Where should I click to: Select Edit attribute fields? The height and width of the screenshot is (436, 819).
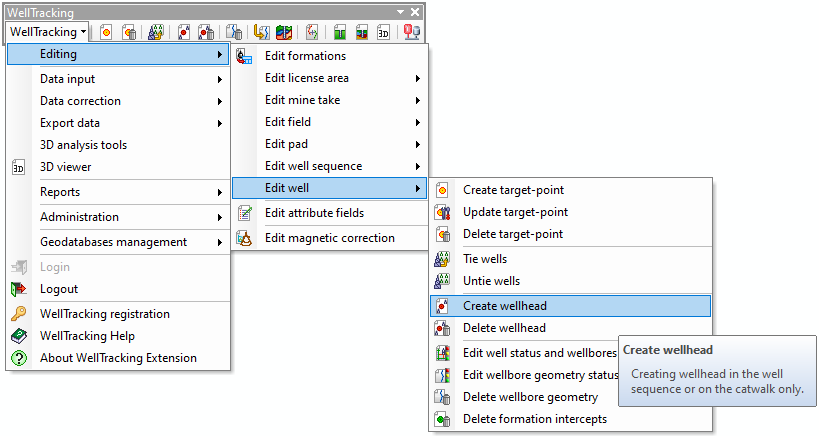click(x=330, y=213)
